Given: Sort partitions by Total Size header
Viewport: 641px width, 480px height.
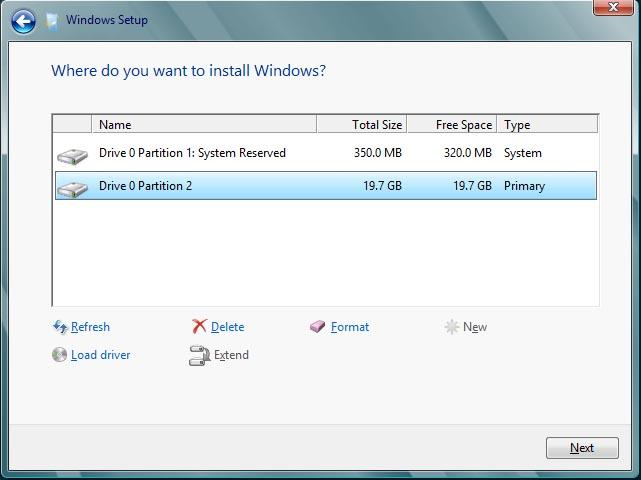Looking at the screenshot, I should [x=362, y=125].
